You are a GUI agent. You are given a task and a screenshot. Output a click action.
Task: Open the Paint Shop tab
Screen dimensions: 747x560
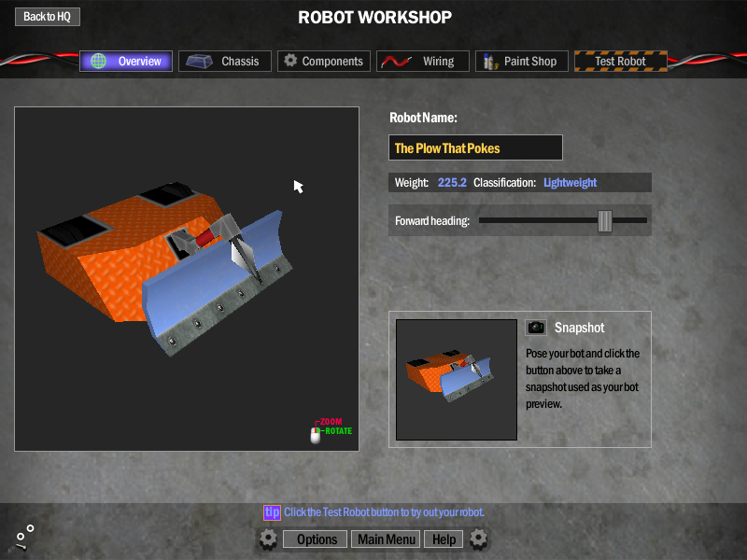[522, 61]
